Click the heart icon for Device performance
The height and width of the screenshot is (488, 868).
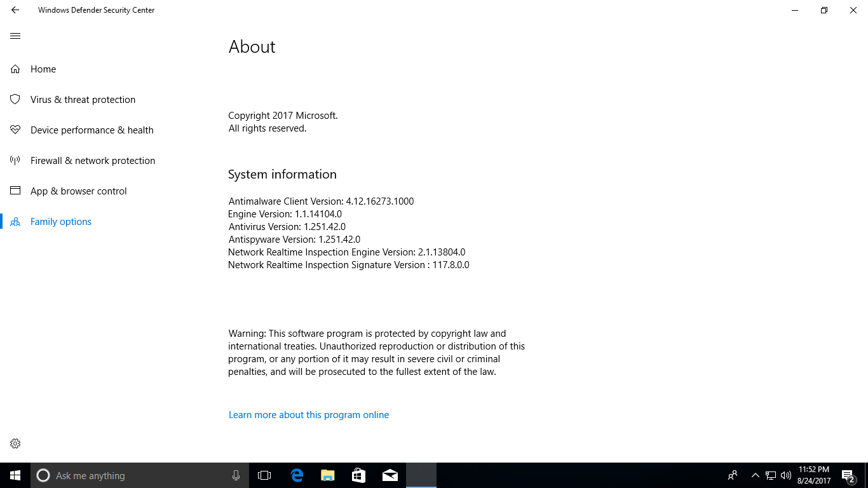(x=15, y=130)
